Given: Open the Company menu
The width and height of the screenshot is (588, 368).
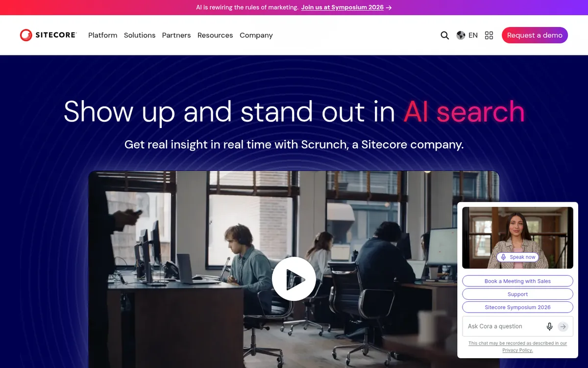Looking at the screenshot, I should point(256,35).
